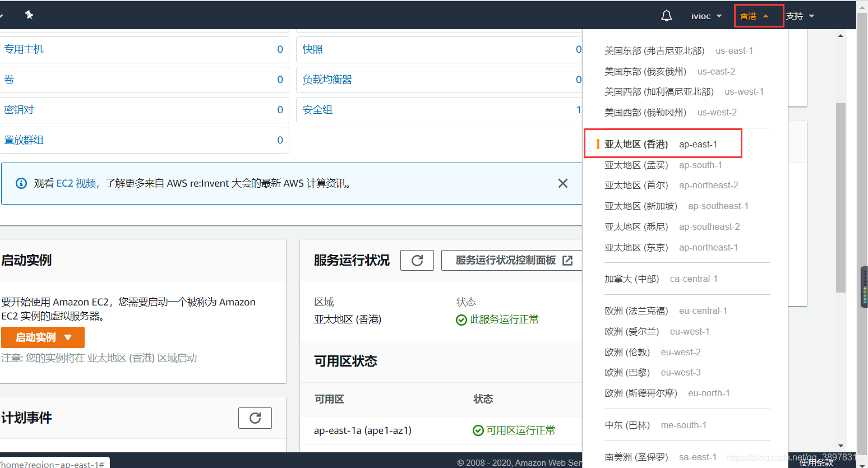Image resolution: width=868 pixels, height=468 pixels.
Task: Select region 美国西部 (俄勒冈州) us-west-2
Action: (x=671, y=112)
